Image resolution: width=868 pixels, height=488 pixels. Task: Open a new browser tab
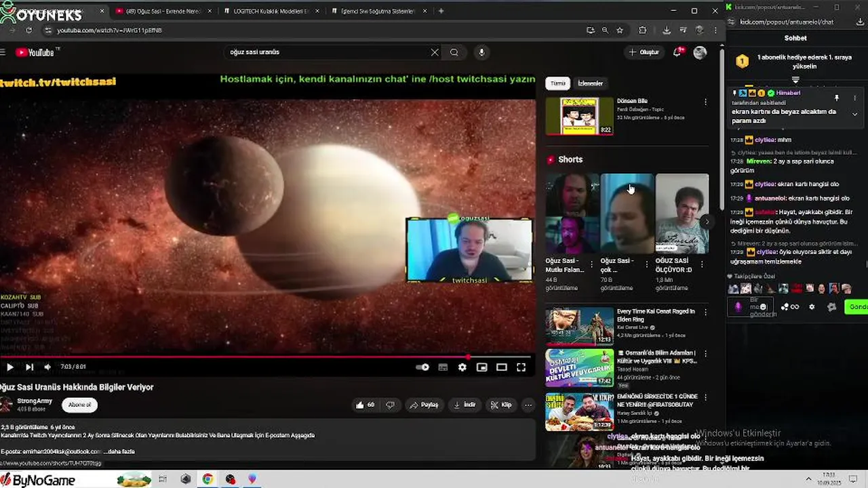click(441, 11)
